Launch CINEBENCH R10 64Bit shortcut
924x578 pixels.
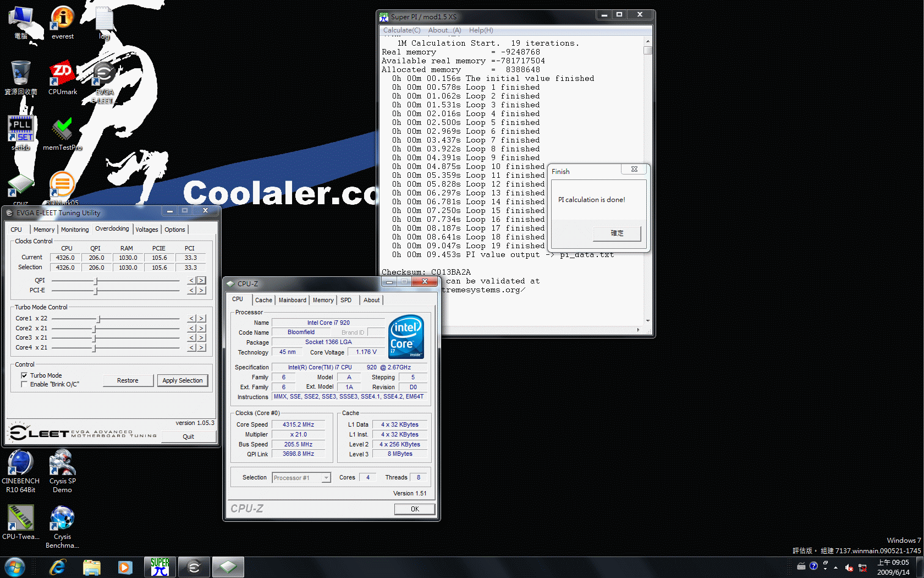pyautogui.click(x=21, y=471)
